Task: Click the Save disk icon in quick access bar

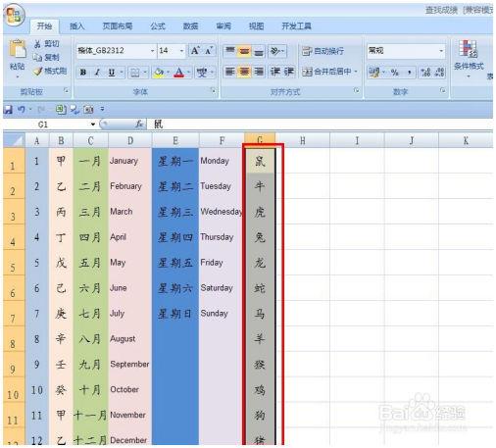Action: [x=8, y=109]
